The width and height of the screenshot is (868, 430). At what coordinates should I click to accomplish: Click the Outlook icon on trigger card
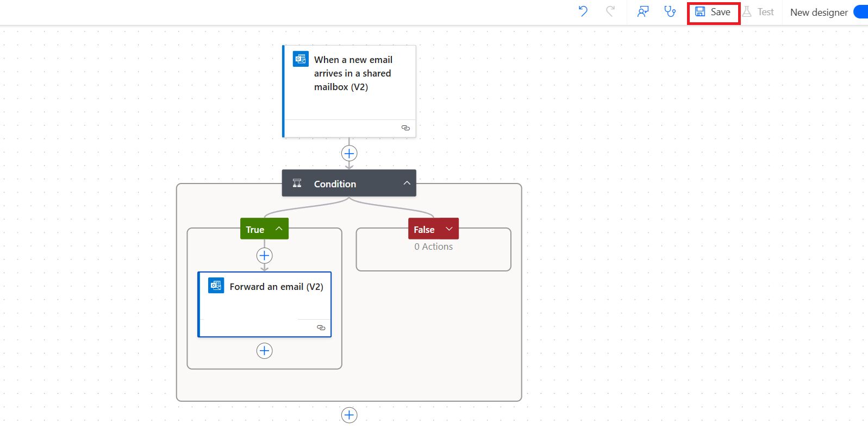click(x=301, y=59)
